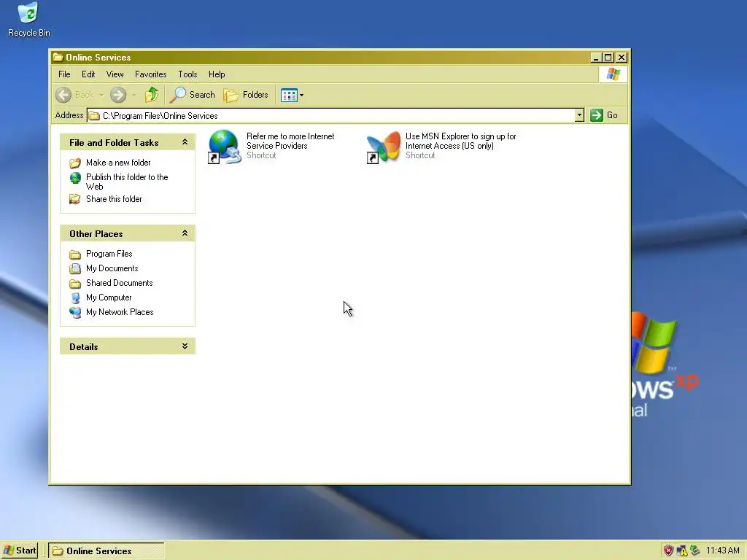Click the Forward arrow toolbar button
This screenshot has width=747, height=560.
pyautogui.click(x=118, y=95)
